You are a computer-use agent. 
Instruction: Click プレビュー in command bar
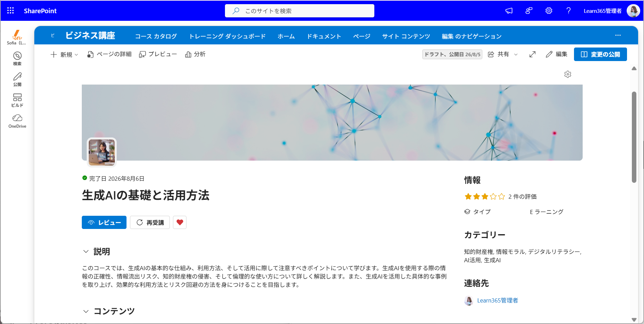pos(158,54)
